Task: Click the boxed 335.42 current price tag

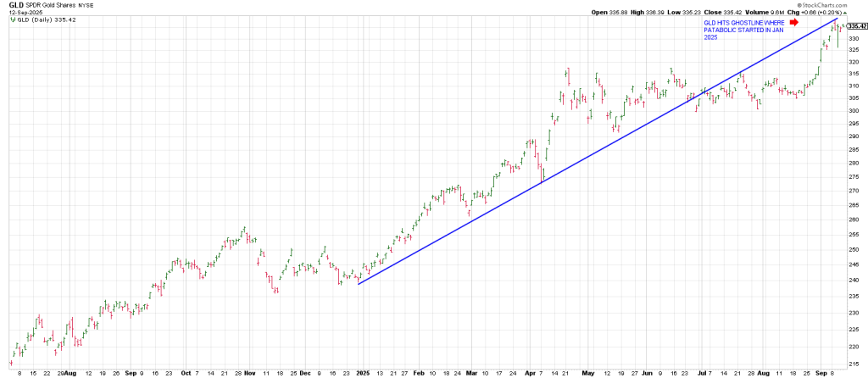Action: 856,26
